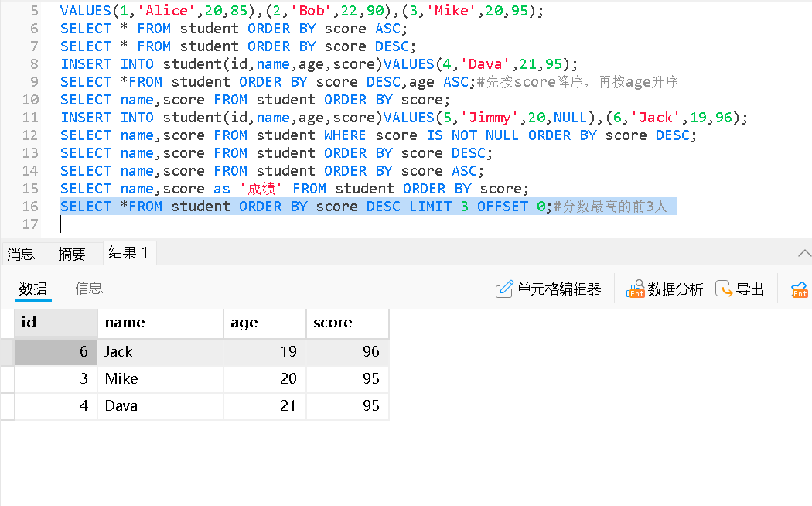Click the row selector of Mike row

click(7, 378)
